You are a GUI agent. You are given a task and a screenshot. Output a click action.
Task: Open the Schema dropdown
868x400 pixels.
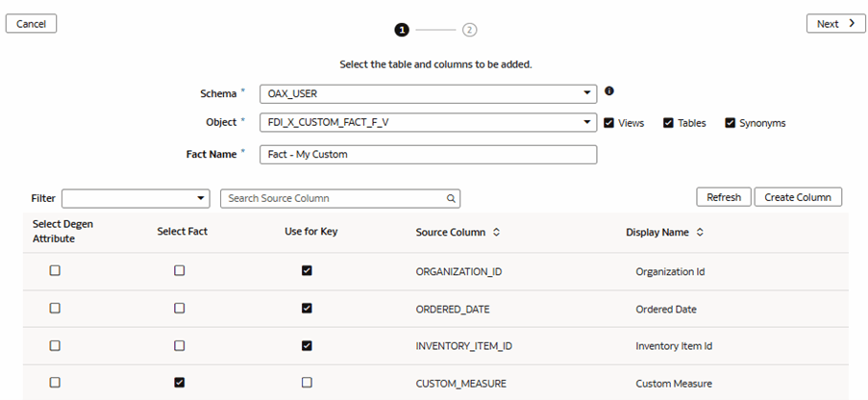tap(587, 94)
